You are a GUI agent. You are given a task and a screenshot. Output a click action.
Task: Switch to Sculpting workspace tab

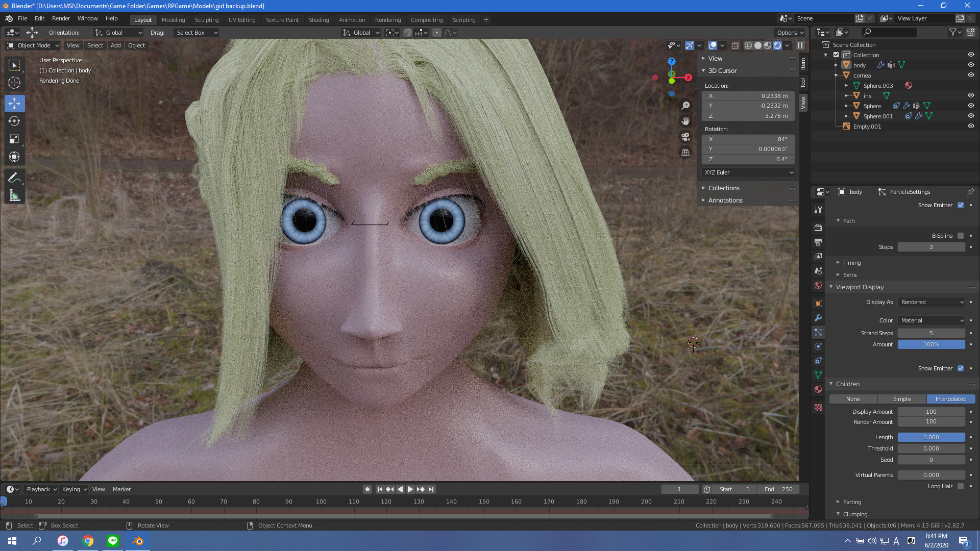[207, 20]
